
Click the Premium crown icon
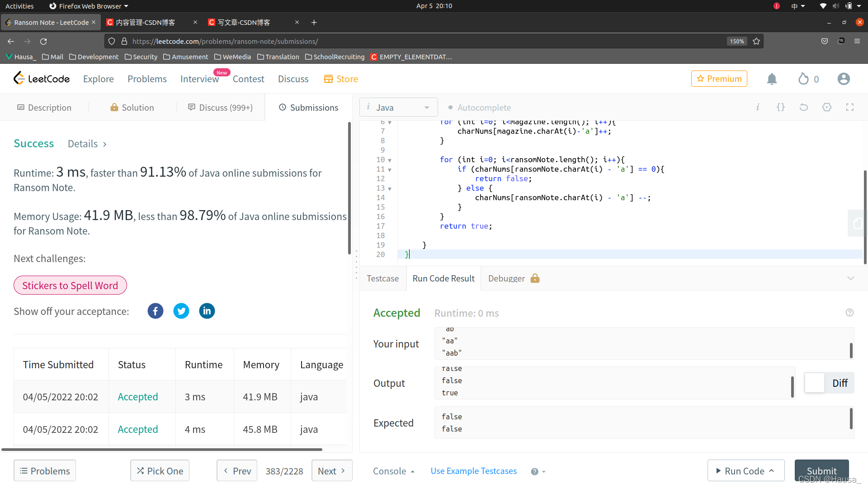click(x=700, y=78)
